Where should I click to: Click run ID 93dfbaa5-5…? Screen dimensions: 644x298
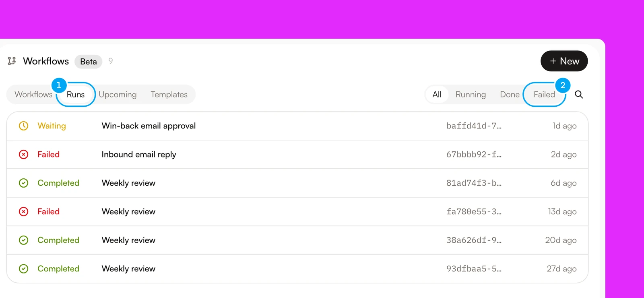[474, 269]
